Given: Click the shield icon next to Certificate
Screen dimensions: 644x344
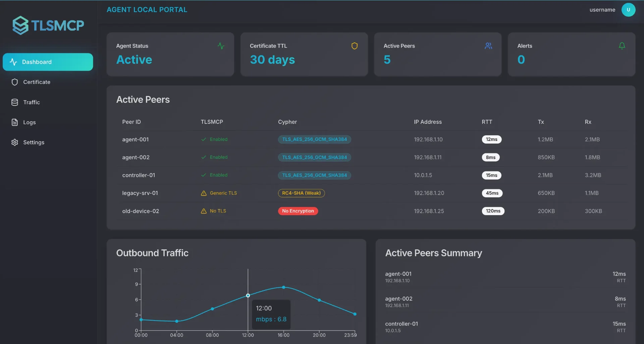Looking at the screenshot, I should (15, 82).
